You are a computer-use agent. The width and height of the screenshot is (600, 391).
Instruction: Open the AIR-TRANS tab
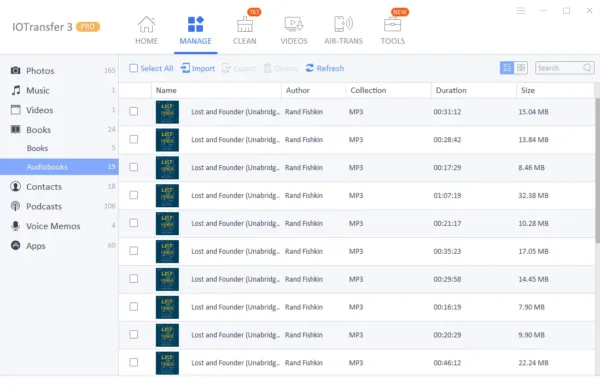[343, 31]
